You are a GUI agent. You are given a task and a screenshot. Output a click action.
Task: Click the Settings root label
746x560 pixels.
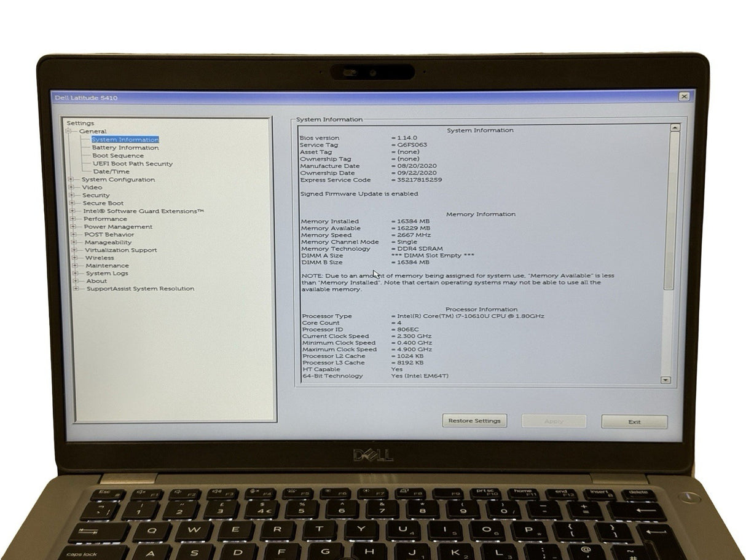tap(80, 124)
